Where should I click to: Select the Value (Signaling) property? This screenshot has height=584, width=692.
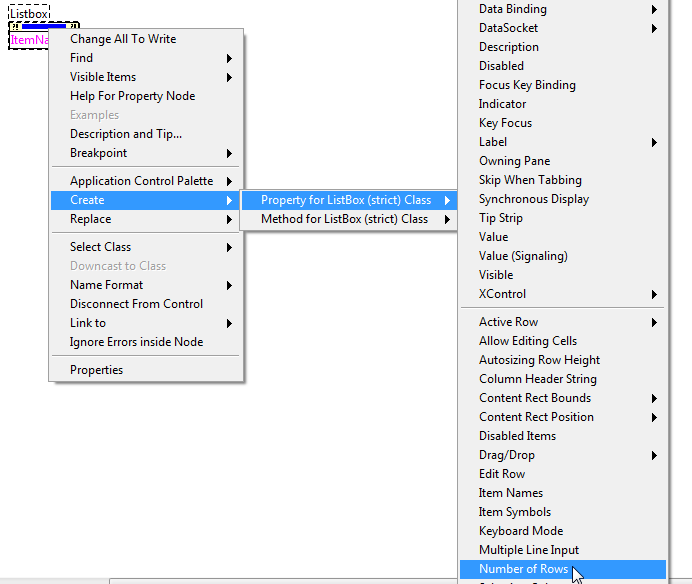(563, 256)
